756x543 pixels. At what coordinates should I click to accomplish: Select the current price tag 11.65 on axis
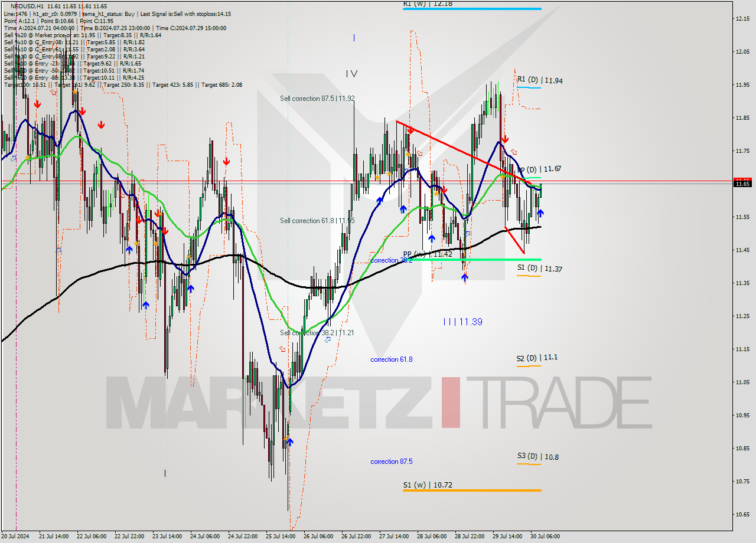743,184
